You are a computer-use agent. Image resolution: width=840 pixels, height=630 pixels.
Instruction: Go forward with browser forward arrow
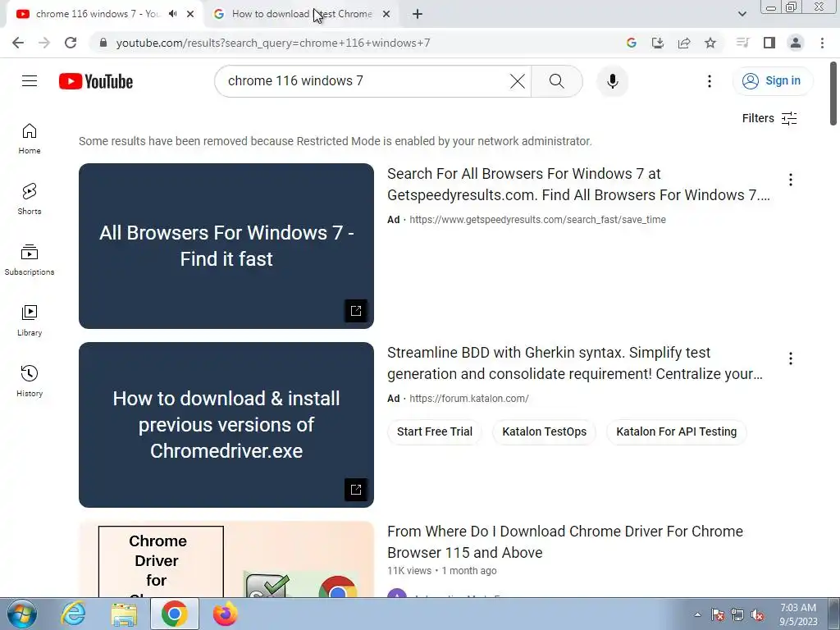pos(44,43)
